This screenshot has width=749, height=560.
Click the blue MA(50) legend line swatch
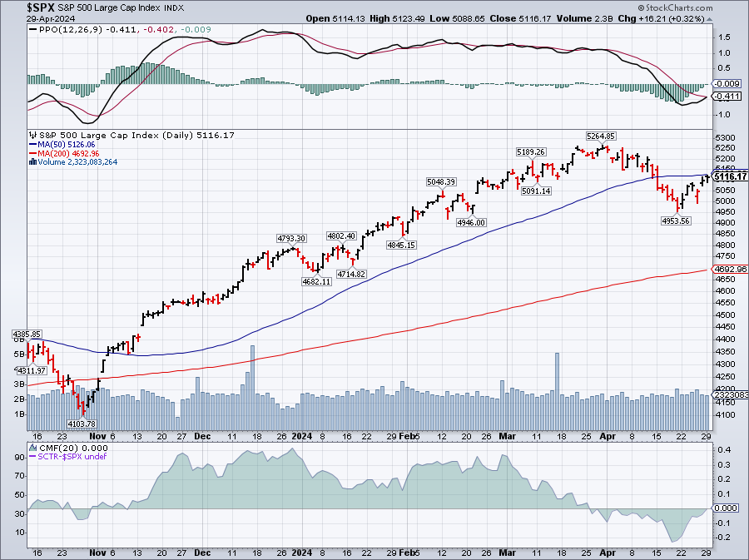click(x=31, y=145)
